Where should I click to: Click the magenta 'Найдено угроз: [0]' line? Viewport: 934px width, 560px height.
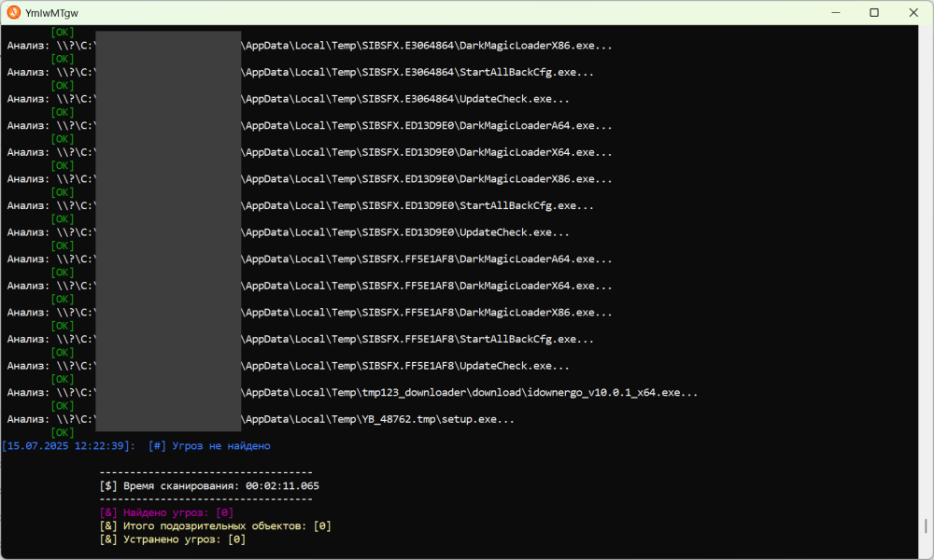(166, 512)
